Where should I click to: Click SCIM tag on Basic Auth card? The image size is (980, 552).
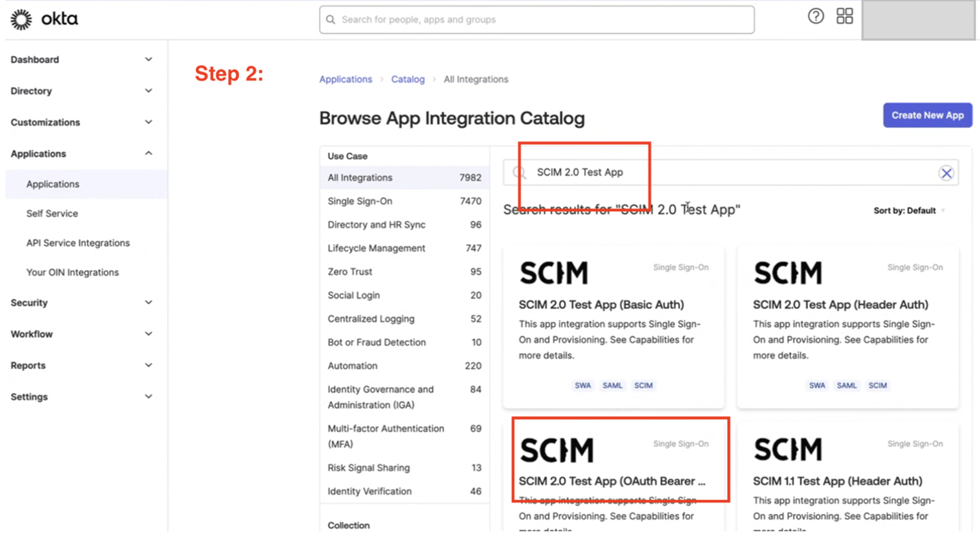(643, 385)
